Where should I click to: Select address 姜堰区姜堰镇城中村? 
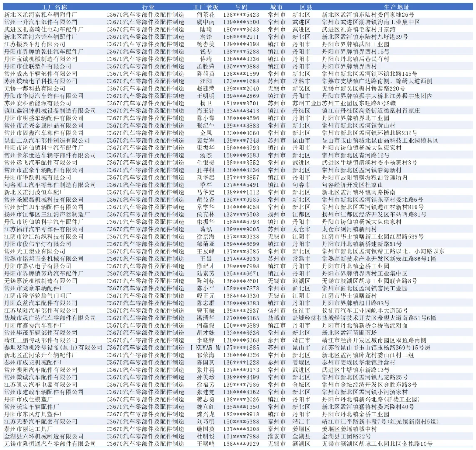349,429
